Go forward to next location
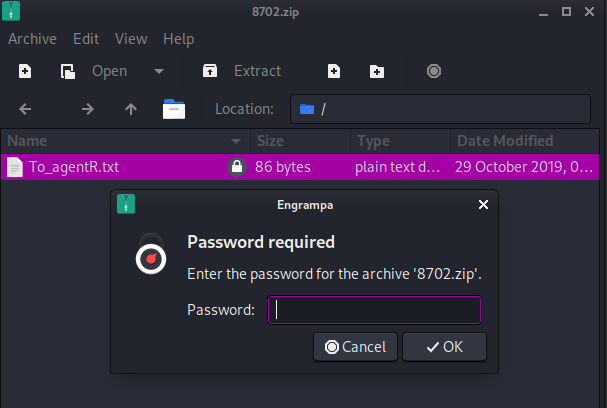The width and height of the screenshot is (607, 408). (x=87, y=109)
